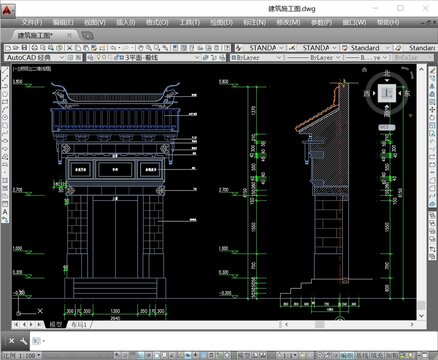Image resolution: width=438 pixels, height=360 pixels.
Task: Toggle the current layer's lightbulb on/off
Action: pyautogui.click(x=98, y=58)
